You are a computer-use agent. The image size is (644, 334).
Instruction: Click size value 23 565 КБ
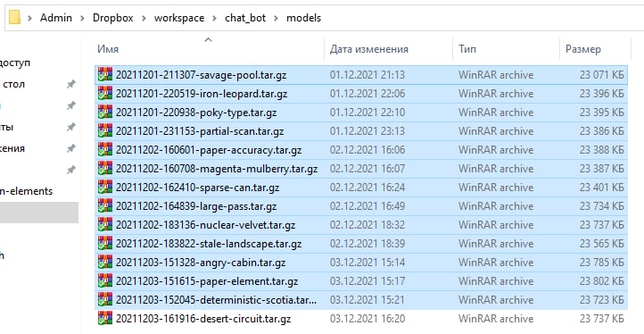(x=602, y=244)
